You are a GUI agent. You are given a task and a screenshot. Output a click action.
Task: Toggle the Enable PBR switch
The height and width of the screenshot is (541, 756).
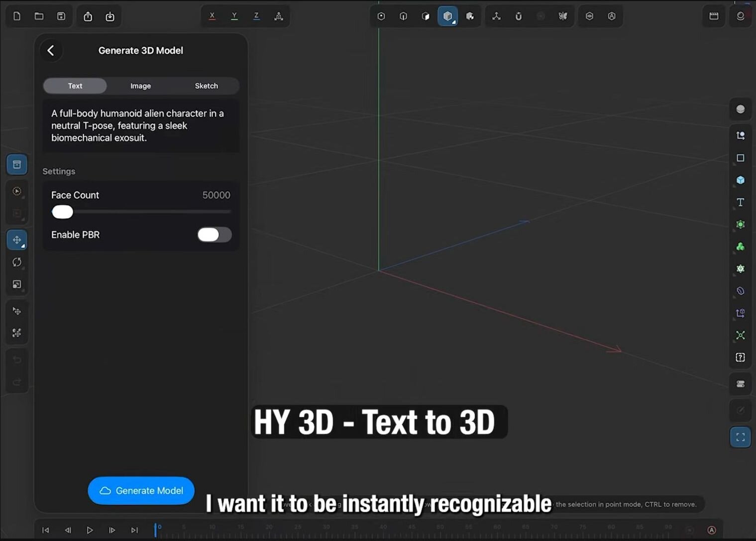[214, 235]
